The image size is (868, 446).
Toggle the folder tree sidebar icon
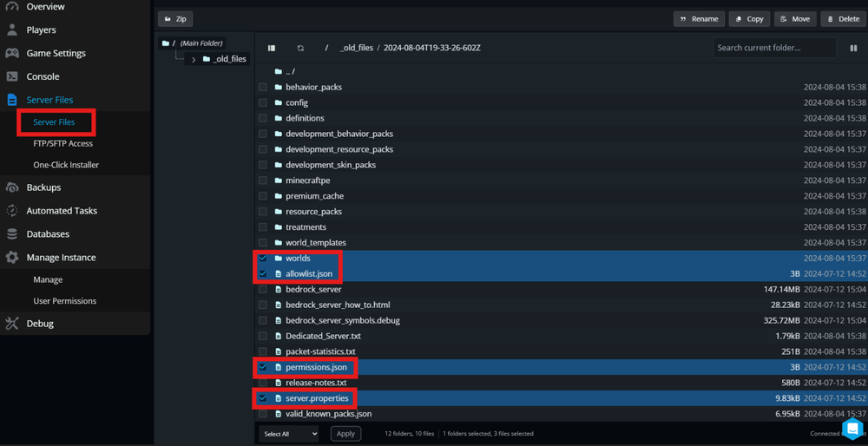272,49
